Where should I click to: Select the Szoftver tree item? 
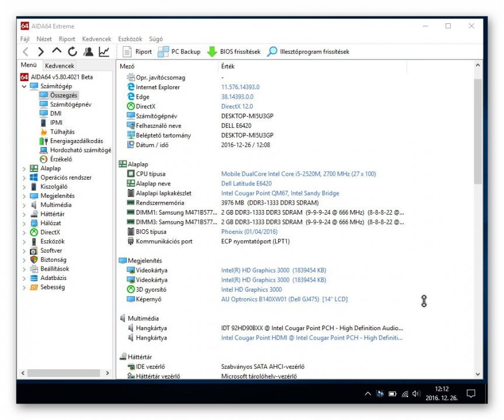(51, 250)
